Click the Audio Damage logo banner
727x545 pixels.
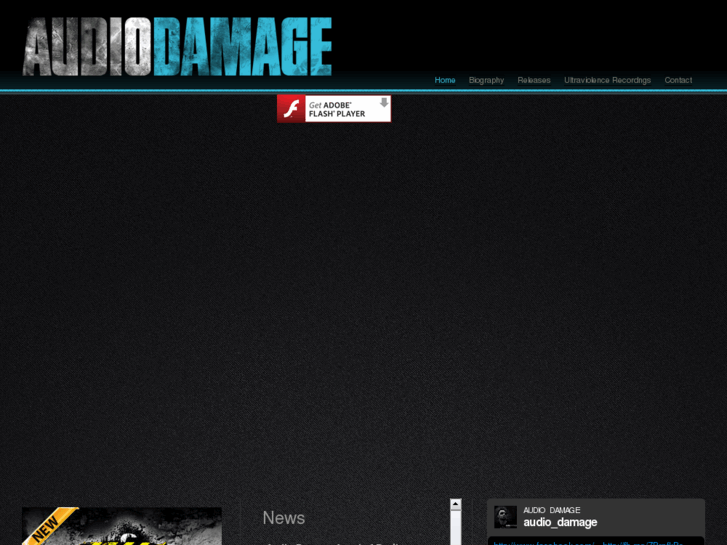(177, 46)
